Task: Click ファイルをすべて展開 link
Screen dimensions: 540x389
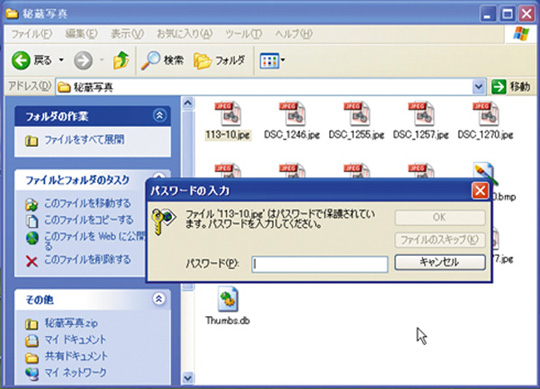Action: point(84,140)
